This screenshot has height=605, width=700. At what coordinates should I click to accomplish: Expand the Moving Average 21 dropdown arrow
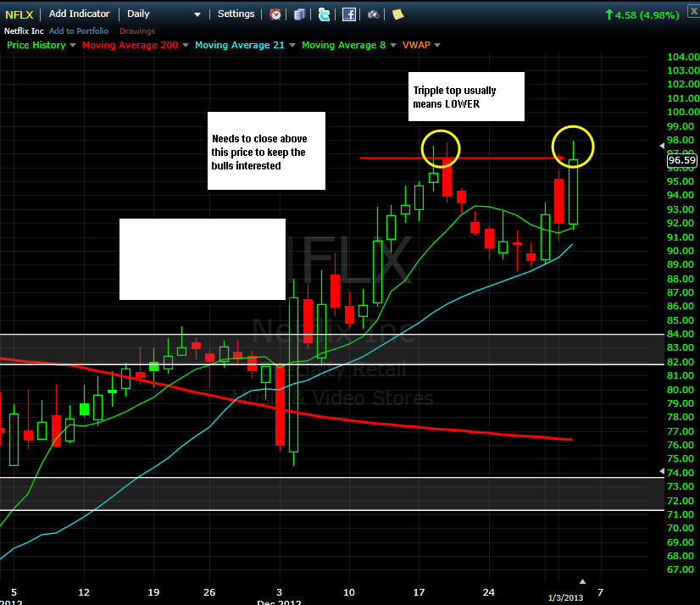coord(292,45)
